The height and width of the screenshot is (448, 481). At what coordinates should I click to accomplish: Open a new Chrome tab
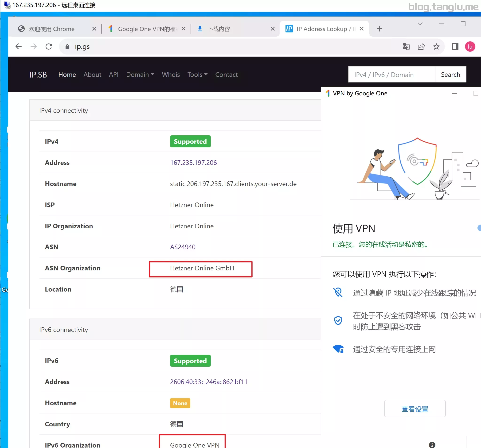(x=379, y=29)
